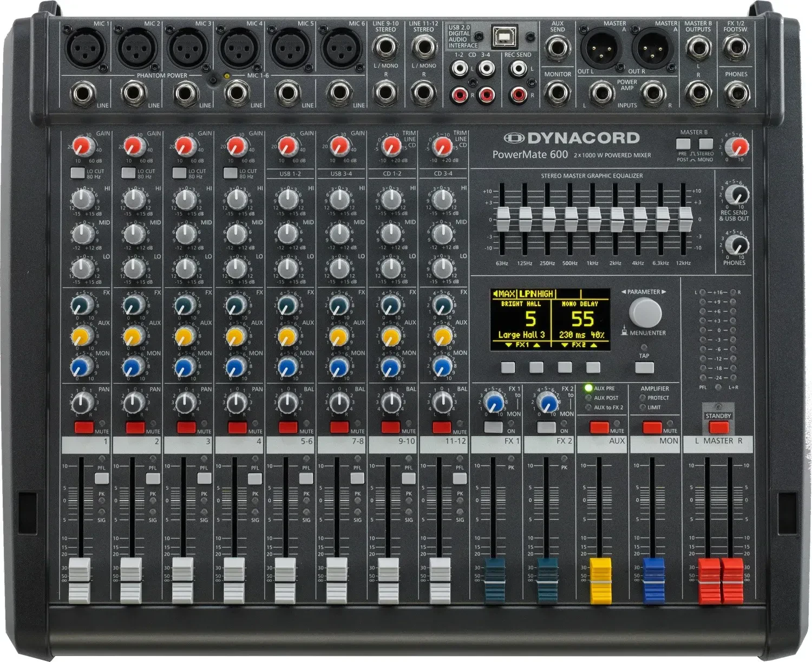This screenshot has width=812, height=662.
Task: Enable LO CUT 80 Hz on channel 2
Action: [128, 173]
